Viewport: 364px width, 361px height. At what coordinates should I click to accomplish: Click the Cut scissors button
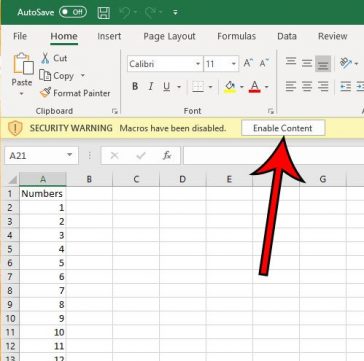54,58
